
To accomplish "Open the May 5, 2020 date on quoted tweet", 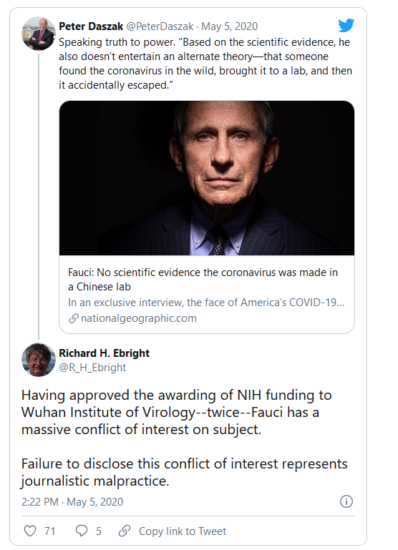I will [229, 26].
